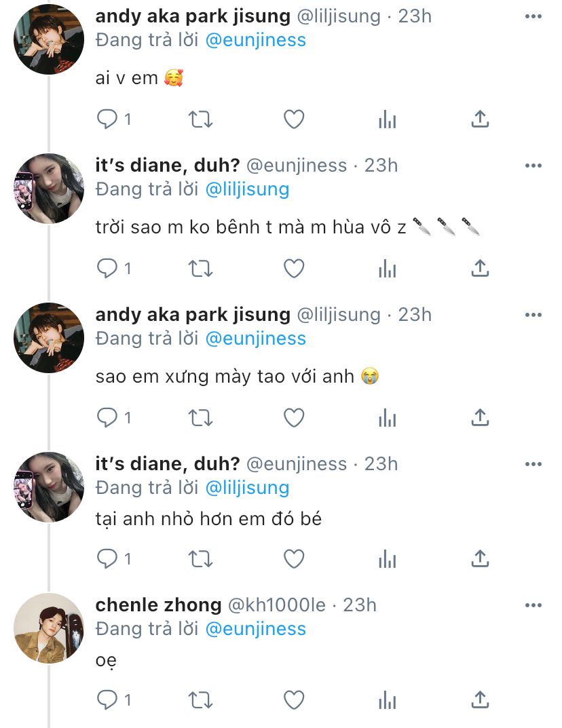Like the "sao em xưng mày tao" tweet
Screen dimensions: 562x728
[x=293, y=418]
